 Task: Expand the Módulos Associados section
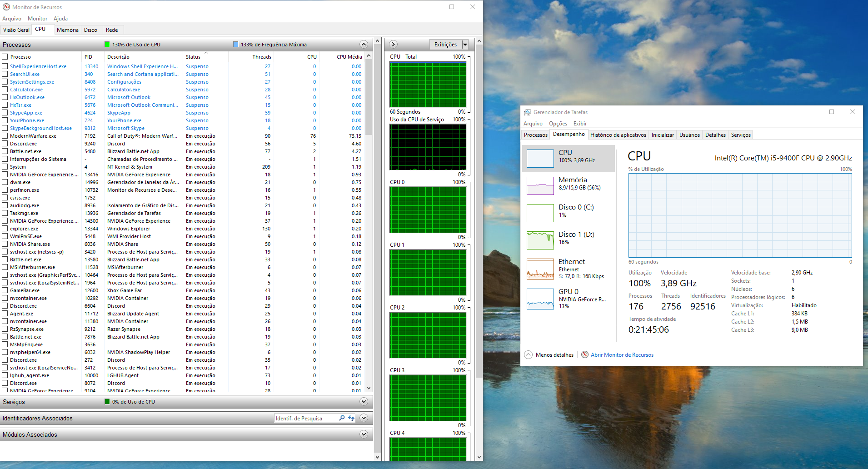pyautogui.click(x=364, y=434)
